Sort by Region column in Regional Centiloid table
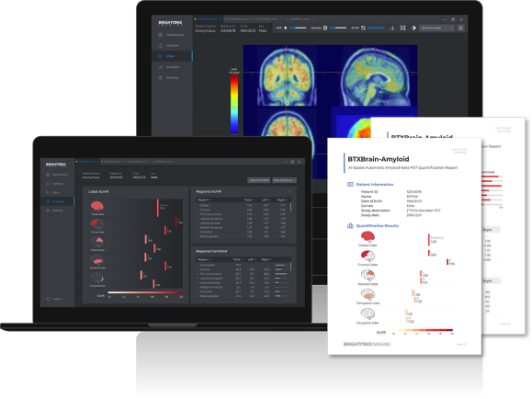The image size is (532, 399). [x=204, y=259]
